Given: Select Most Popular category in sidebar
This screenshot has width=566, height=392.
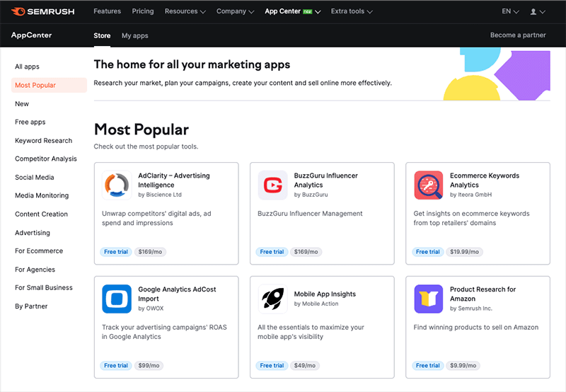Looking at the screenshot, I should coord(49,85).
